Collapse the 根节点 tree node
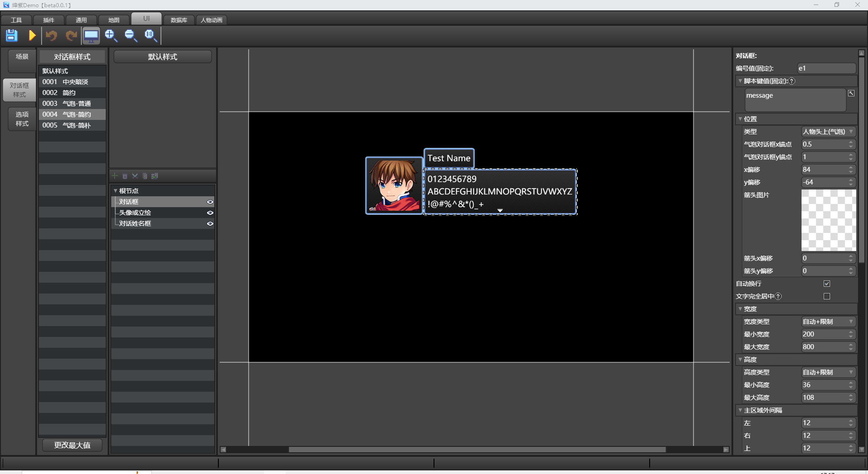 115,191
